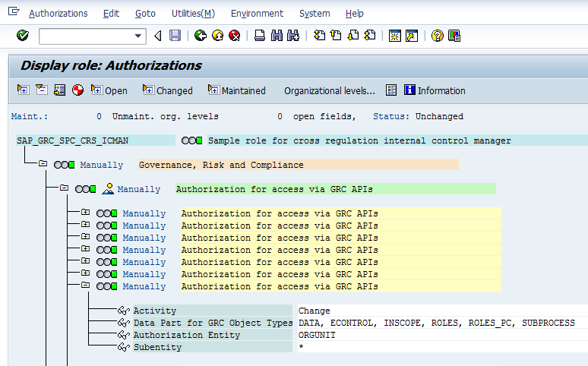This screenshot has height=366, width=588.
Task: Click the Customize Local Layout icon
Action: [x=454, y=36]
